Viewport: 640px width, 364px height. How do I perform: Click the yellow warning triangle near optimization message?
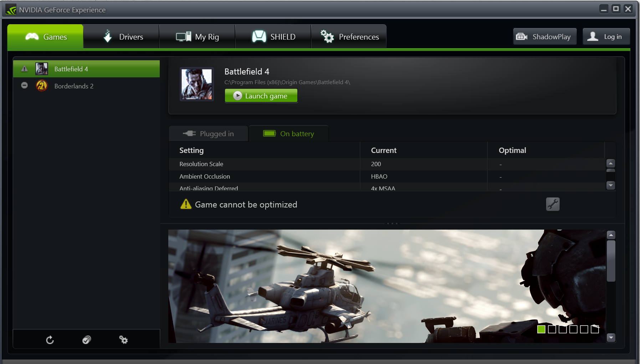click(186, 204)
